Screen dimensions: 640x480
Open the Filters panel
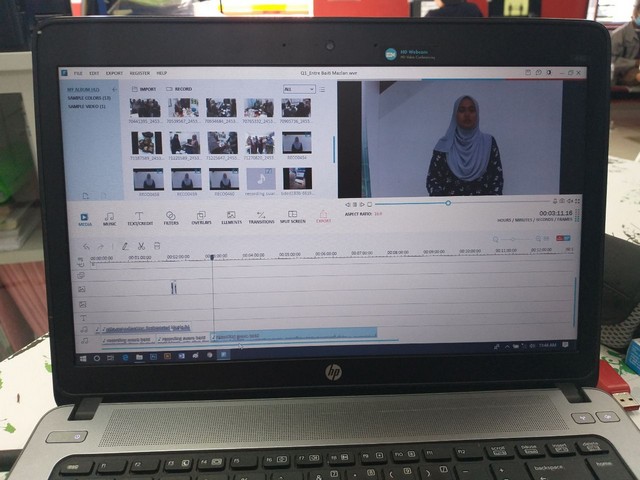pos(171,217)
